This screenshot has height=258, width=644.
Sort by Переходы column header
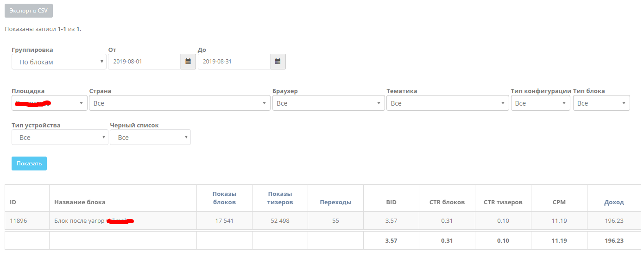(x=335, y=202)
